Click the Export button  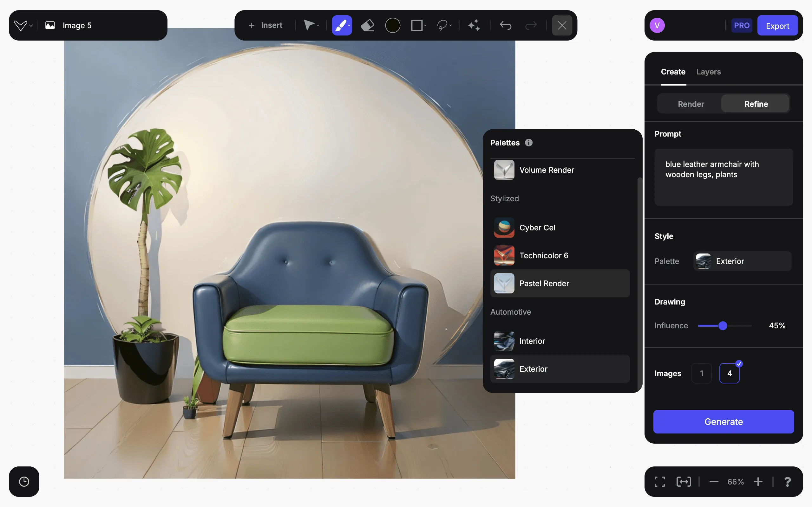pos(777,26)
